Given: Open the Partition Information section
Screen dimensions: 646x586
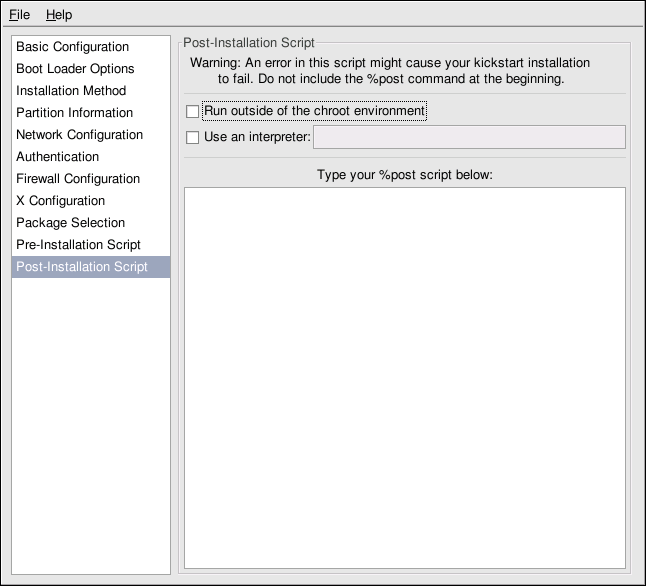Looking at the screenshot, I should pos(74,113).
